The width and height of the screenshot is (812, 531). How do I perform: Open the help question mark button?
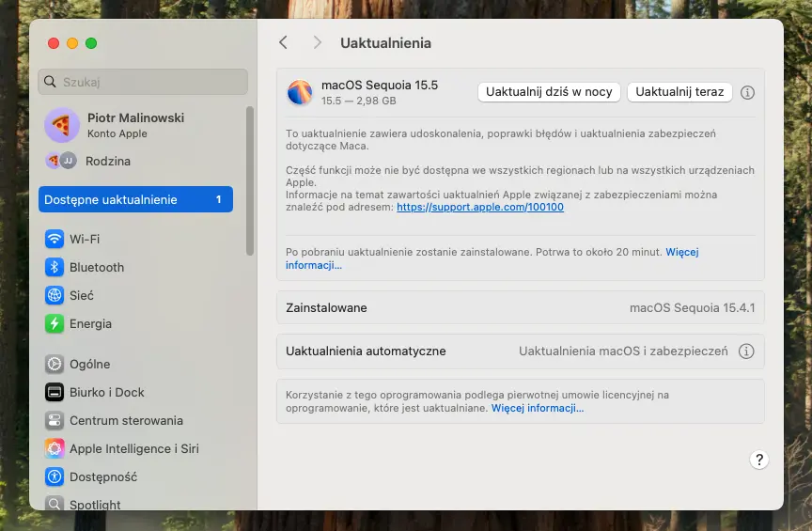click(x=758, y=460)
